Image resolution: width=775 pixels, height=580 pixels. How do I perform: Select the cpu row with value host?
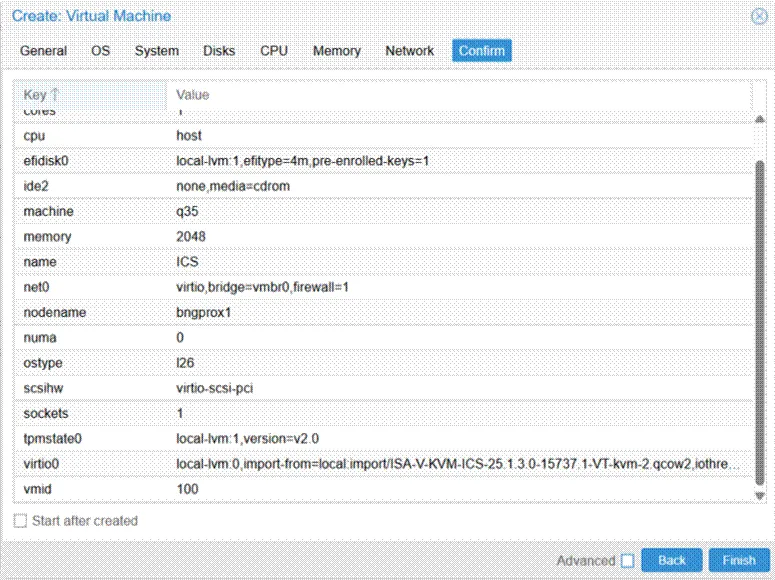[x=383, y=135]
